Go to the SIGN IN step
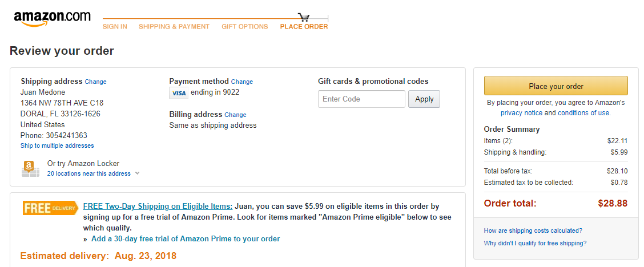Viewport: 644px width, 267px height. click(x=115, y=27)
